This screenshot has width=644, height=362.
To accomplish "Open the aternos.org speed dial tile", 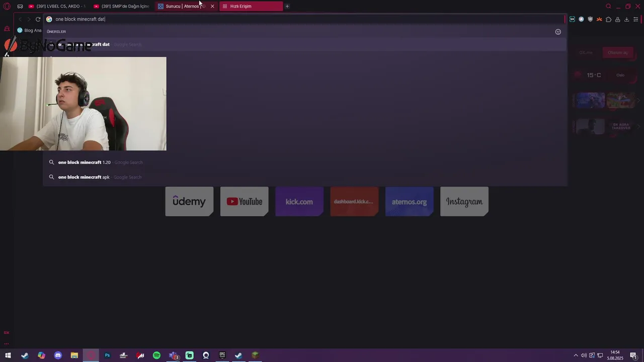I will (x=409, y=202).
